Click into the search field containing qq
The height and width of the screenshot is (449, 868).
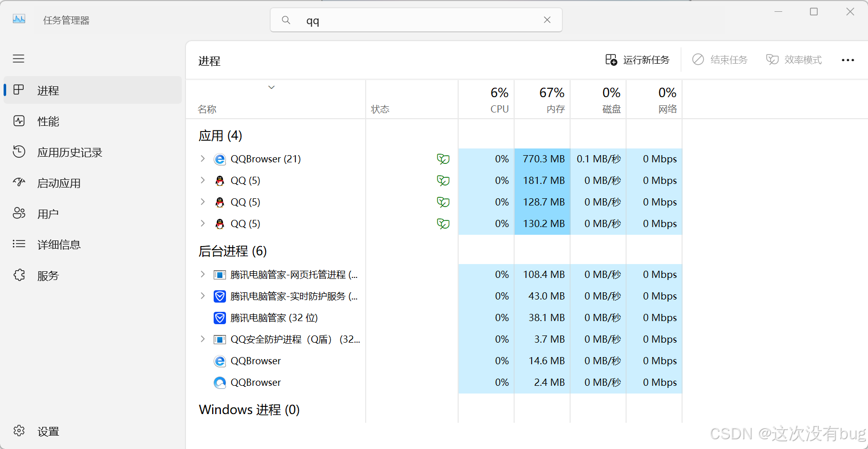[x=416, y=21]
